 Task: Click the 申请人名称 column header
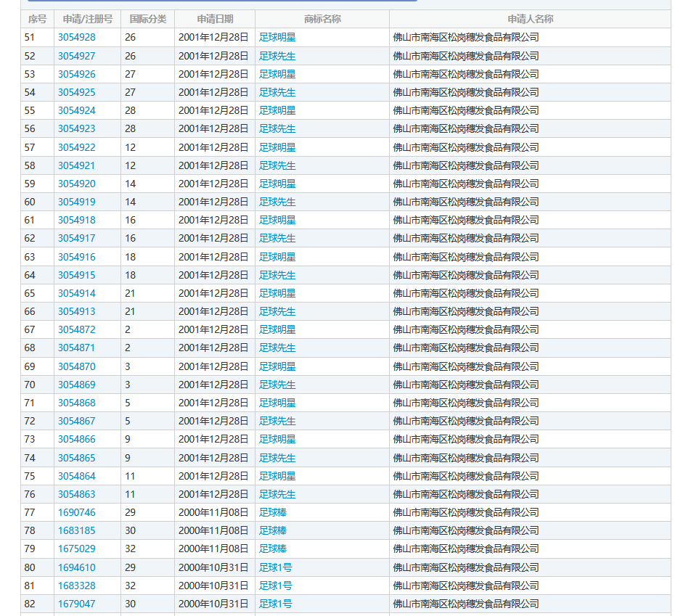click(530, 19)
